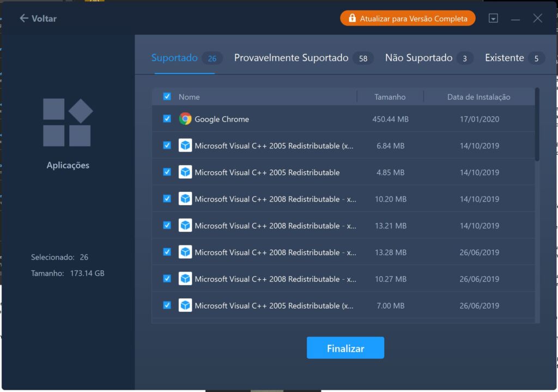This screenshot has height=392, width=558.
Task: Click the name in the 7.00 MB row
Action: click(274, 305)
